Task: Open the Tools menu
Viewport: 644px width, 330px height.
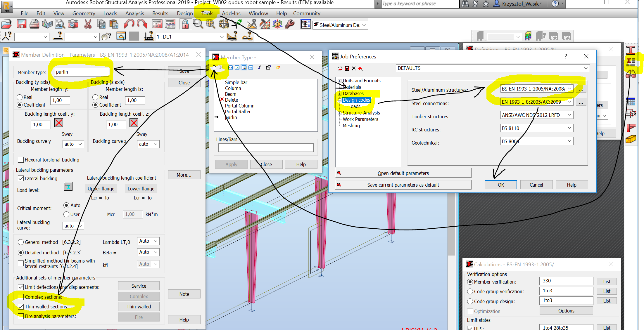Action: point(207,13)
